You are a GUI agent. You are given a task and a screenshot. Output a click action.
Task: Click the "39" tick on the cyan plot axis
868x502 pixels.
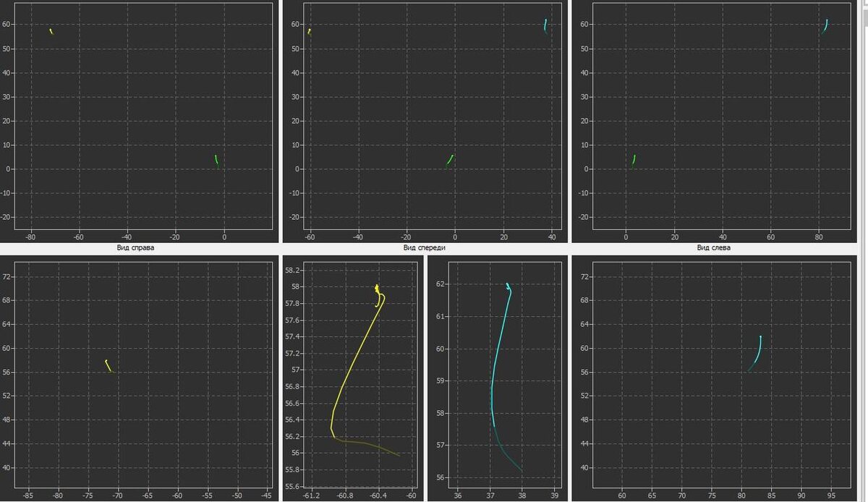pyautogui.click(x=553, y=495)
